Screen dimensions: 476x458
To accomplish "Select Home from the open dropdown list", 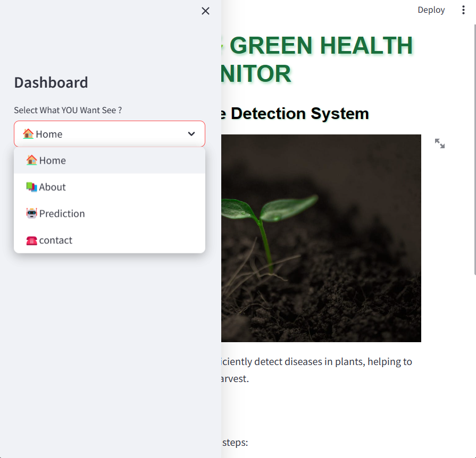I will point(52,160).
